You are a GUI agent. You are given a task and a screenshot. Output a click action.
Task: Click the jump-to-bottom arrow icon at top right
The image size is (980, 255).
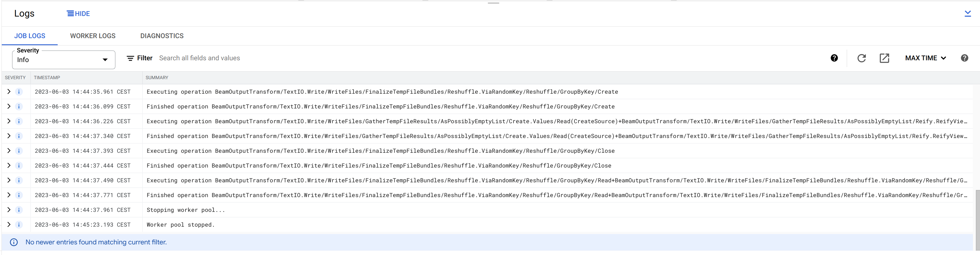click(x=968, y=14)
